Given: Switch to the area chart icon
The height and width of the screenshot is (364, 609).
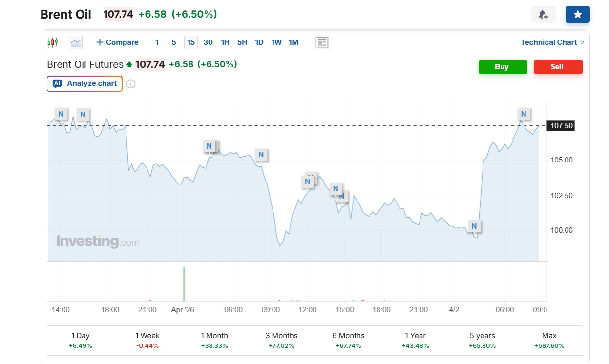Looking at the screenshot, I should point(76,42).
